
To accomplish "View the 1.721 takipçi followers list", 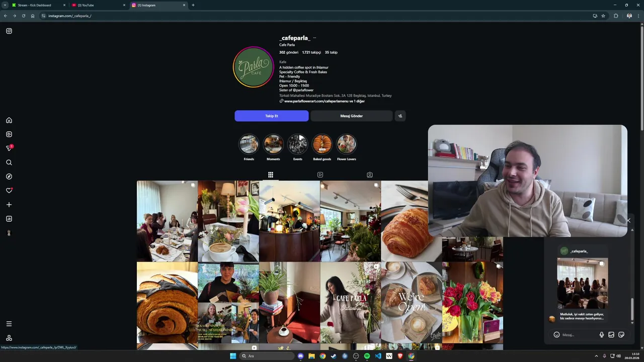I will coord(311,52).
